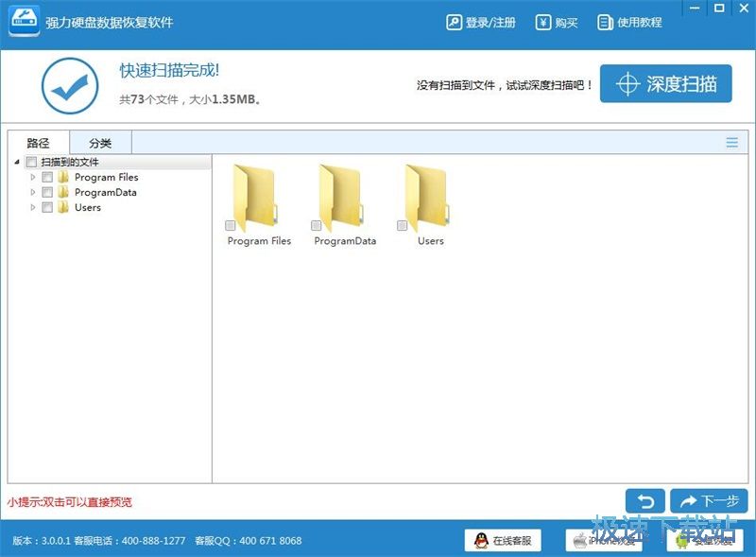Click 快速扫描完成! status text
The height and width of the screenshot is (557, 756).
point(169,71)
